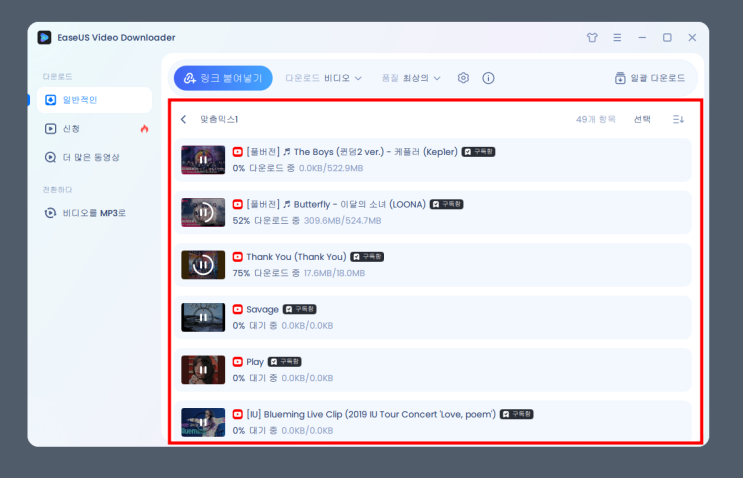This screenshot has width=743, height=478.
Task: Click the 링크 붙여넣기 paste link button
Action: [223, 78]
